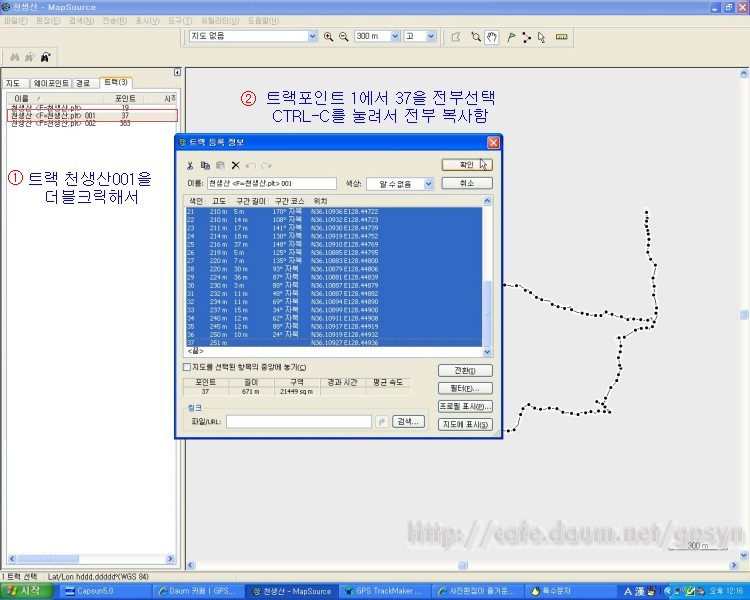Switch to the 웨이포인트 tab
Viewport: 750px width, 600px height.
(x=51, y=83)
